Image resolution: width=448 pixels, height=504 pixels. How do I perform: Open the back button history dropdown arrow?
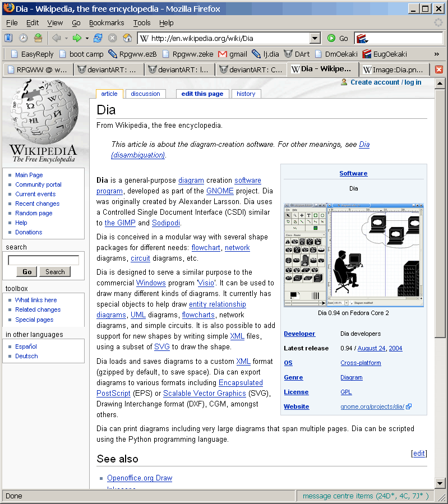(66, 38)
